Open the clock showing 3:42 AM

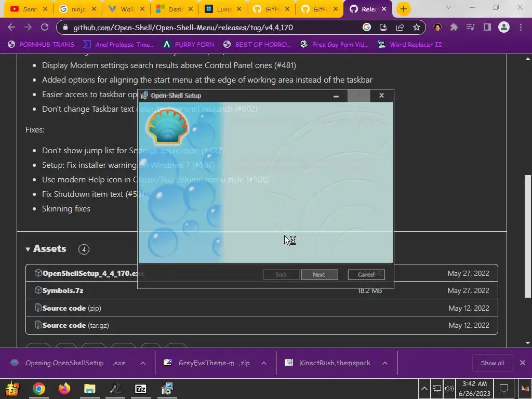click(x=474, y=389)
